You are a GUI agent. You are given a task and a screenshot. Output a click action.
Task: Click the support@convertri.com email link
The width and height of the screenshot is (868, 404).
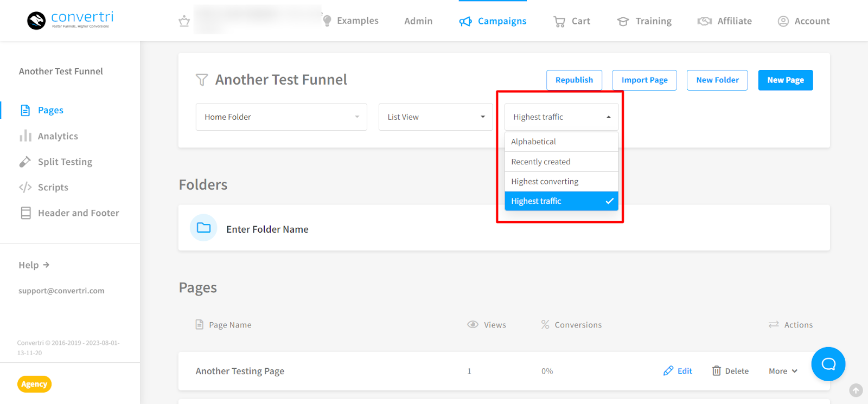click(61, 291)
